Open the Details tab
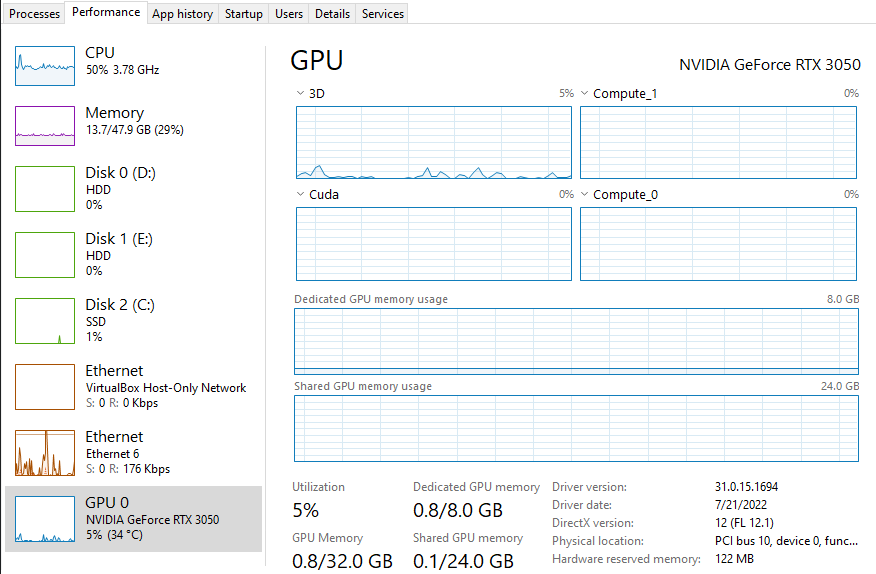876x574 pixels. coord(332,13)
